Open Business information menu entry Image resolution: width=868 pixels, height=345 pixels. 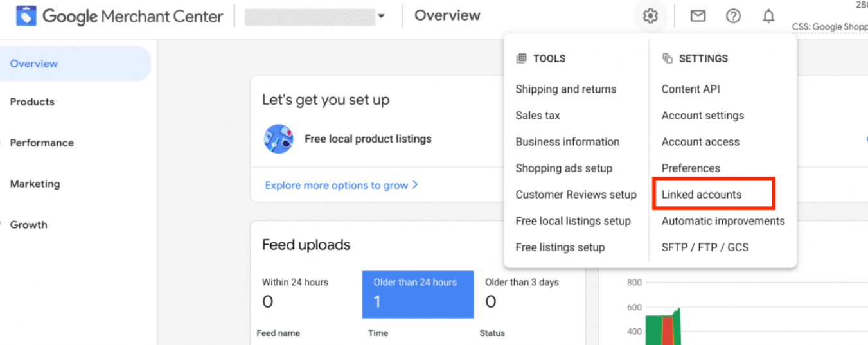(567, 142)
